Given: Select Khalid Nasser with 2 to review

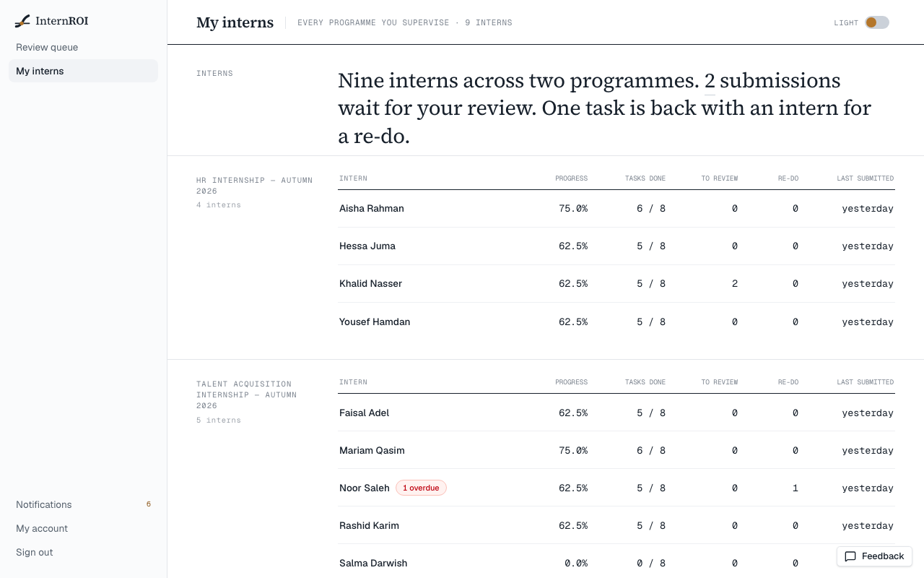Looking at the screenshot, I should (616, 284).
